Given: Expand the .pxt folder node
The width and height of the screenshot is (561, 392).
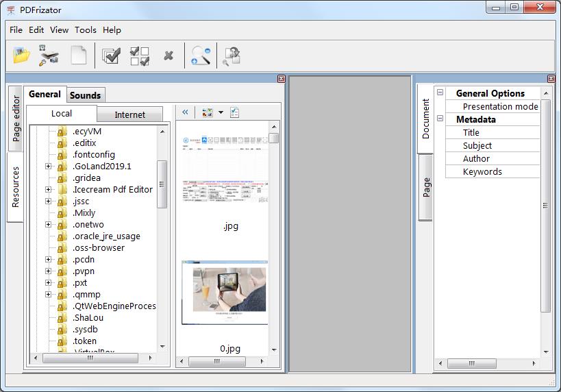Looking at the screenshot, I should tap(48, 282).
